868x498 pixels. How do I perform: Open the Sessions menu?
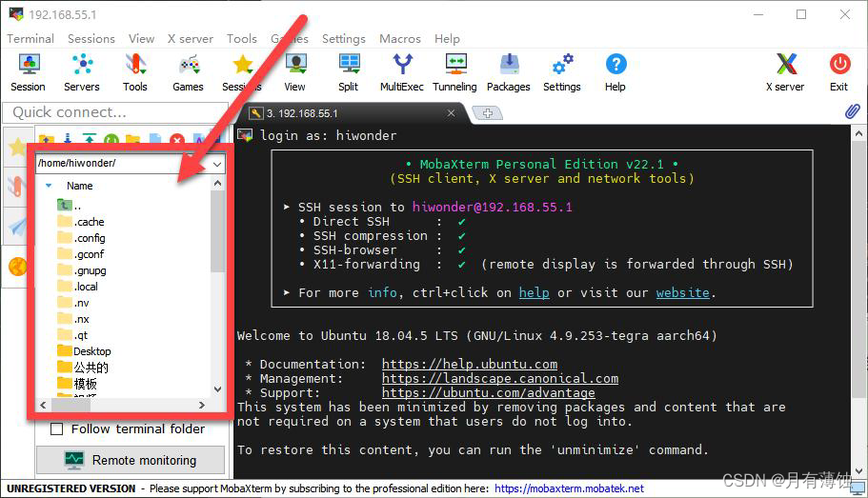point(91,39)
